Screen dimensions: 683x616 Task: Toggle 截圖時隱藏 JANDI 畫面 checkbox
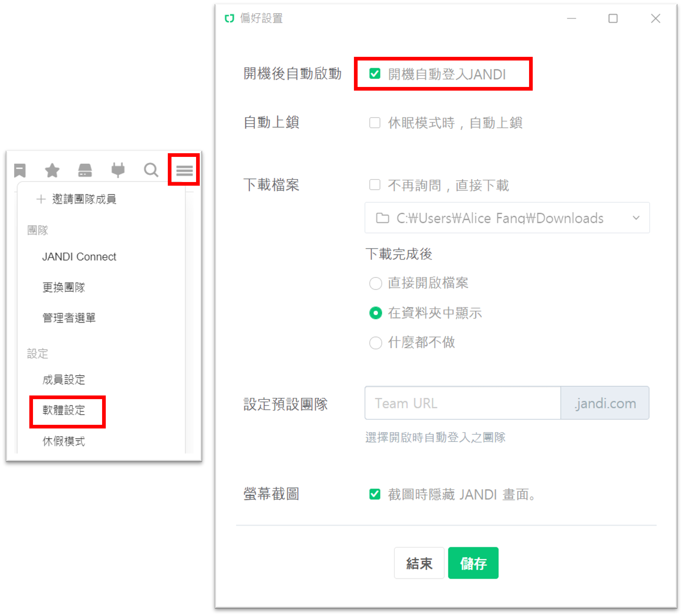pos(374,494)
